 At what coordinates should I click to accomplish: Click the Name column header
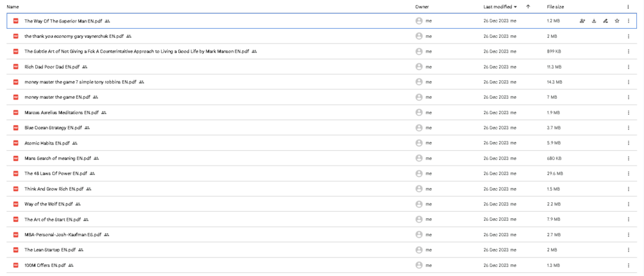[x=13, y=6]
